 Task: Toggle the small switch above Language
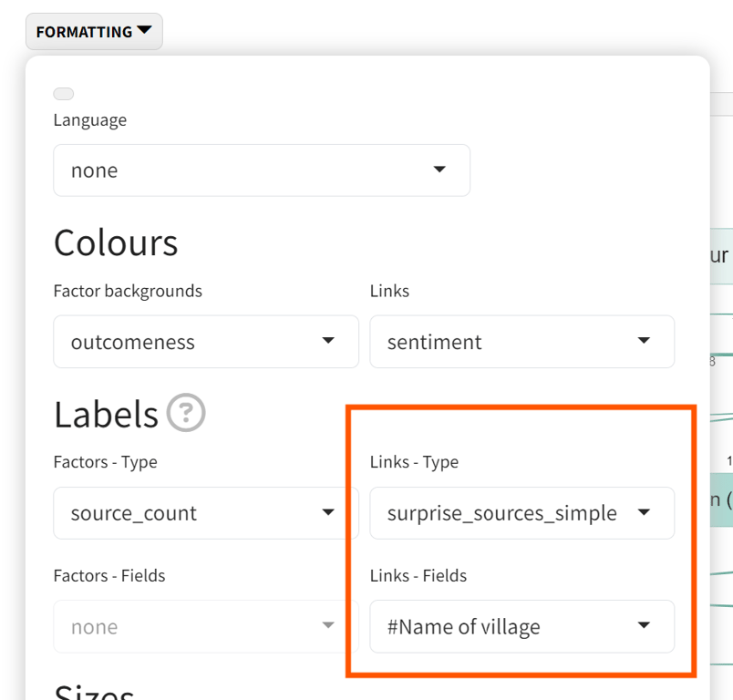(x=64, y=94)
